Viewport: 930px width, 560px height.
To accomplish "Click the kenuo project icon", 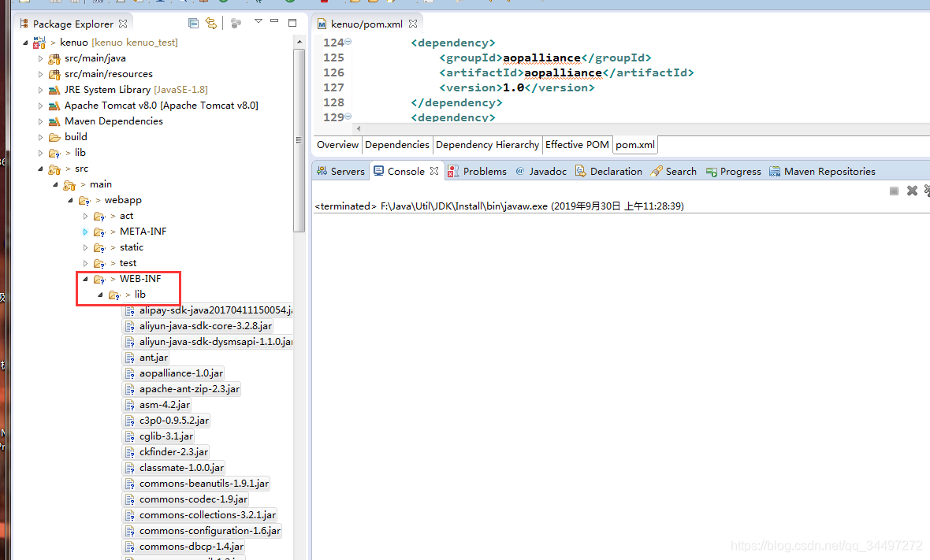I will (39, 42).
